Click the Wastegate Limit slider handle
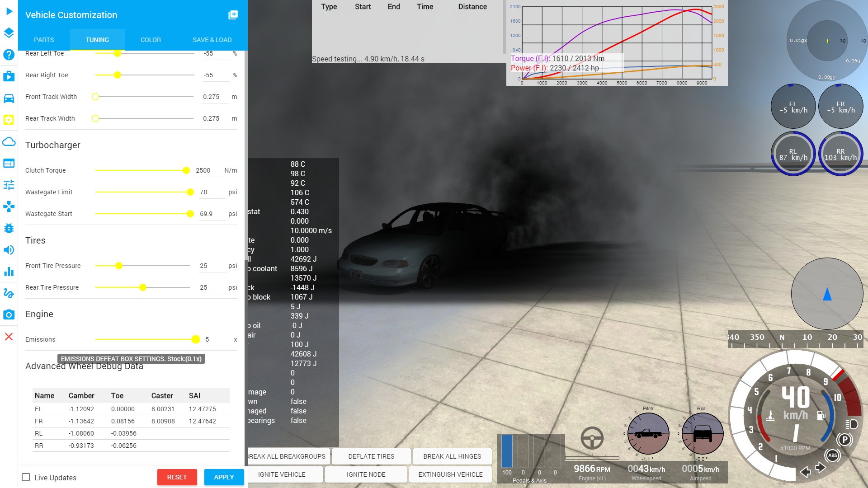Screen dimensions: 868x488 click(190, 192)
